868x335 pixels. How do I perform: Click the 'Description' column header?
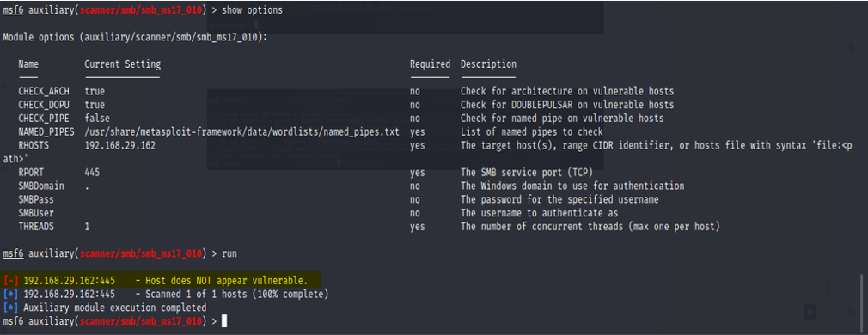(x=488, y=64)
